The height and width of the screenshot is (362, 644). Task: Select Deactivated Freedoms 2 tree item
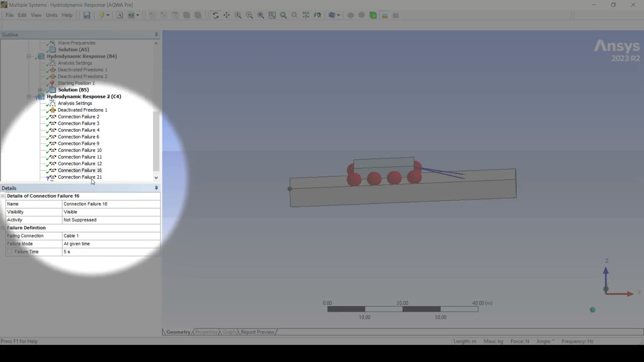(x=83, y=76)
